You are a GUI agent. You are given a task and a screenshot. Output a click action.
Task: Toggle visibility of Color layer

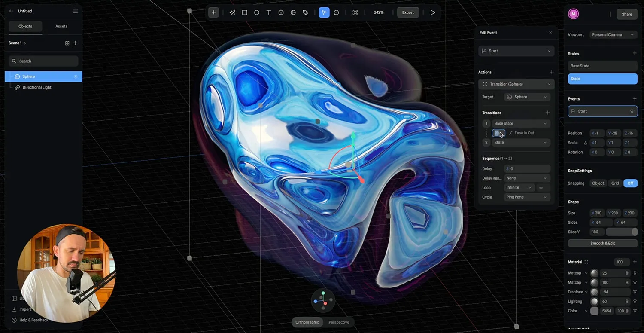[635, 311]
